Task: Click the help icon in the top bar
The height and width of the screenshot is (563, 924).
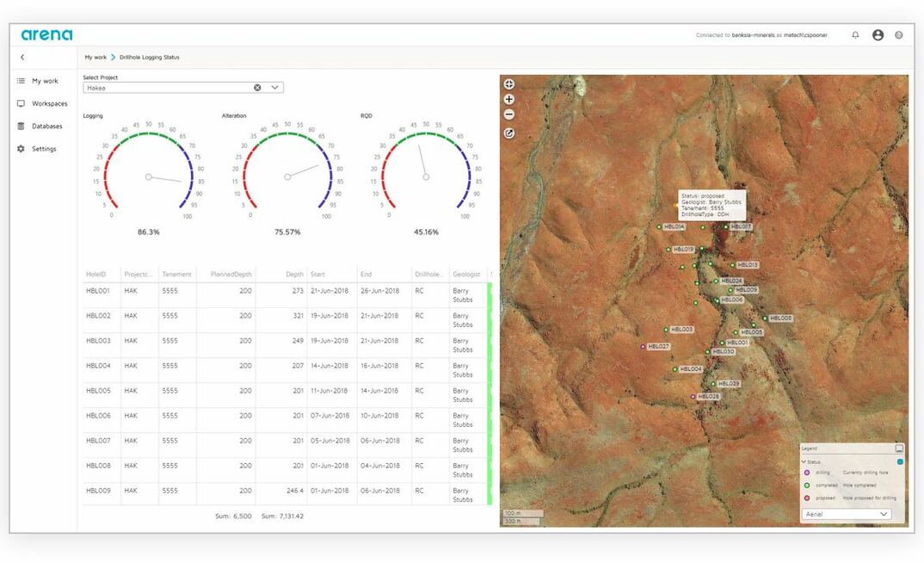Action: point(900,34)
